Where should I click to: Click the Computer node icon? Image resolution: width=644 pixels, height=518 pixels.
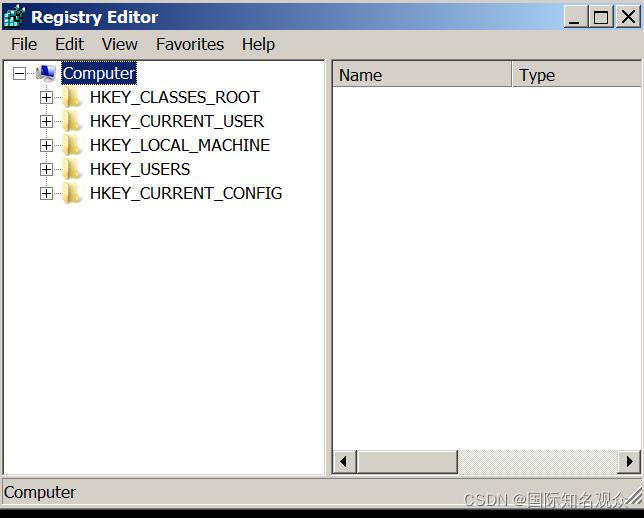46,74
